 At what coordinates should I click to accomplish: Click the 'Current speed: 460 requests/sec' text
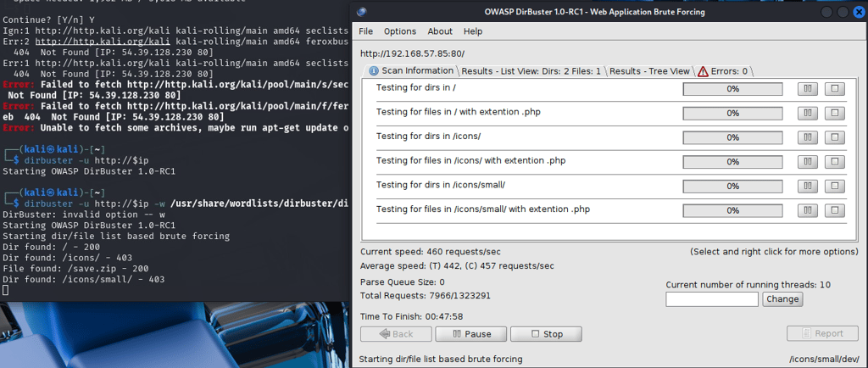[x=430, y=252]
